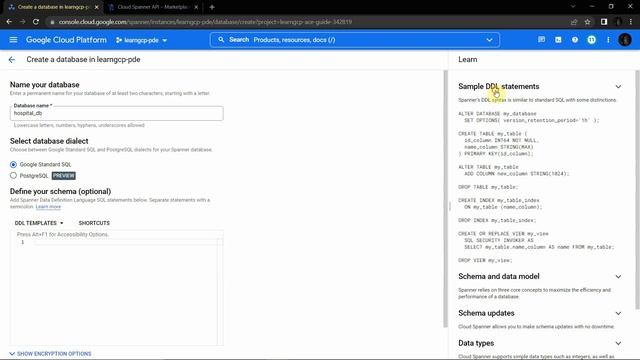This screenshot has height=360, width=640.
Task: Click the 'Name your database' heading
Action: point(44,85)
